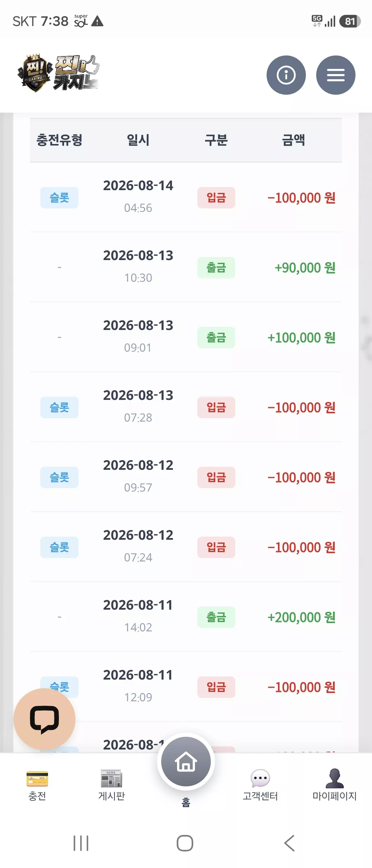Select the 충전유형 column header
The image size is (372, 868).
(x=59, y=140)
